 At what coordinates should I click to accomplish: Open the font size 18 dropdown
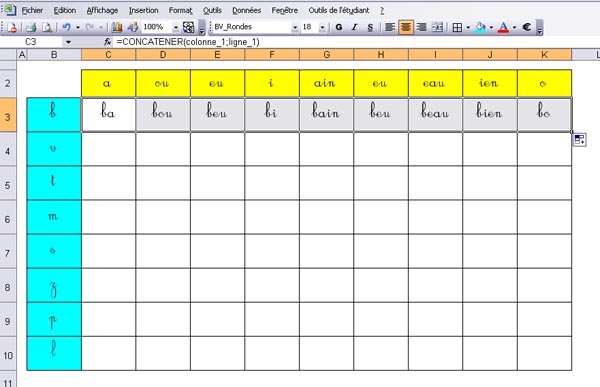322,27
